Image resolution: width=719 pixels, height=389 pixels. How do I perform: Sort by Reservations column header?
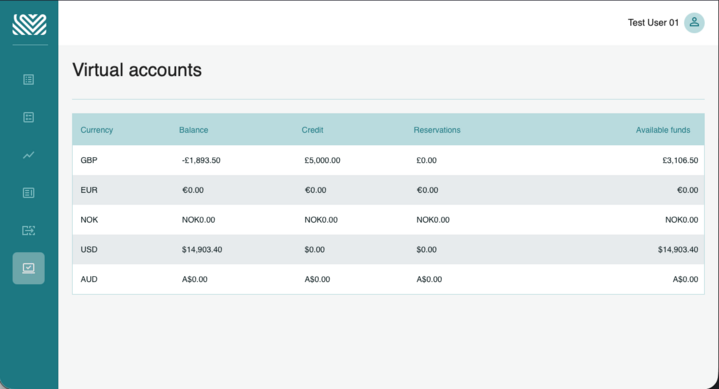(437, 130)
